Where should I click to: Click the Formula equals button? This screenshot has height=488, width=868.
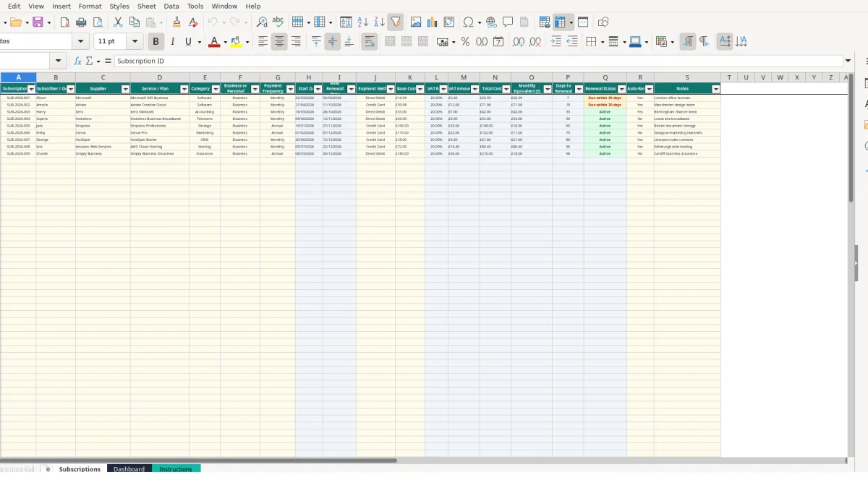[x=108, y=61]
